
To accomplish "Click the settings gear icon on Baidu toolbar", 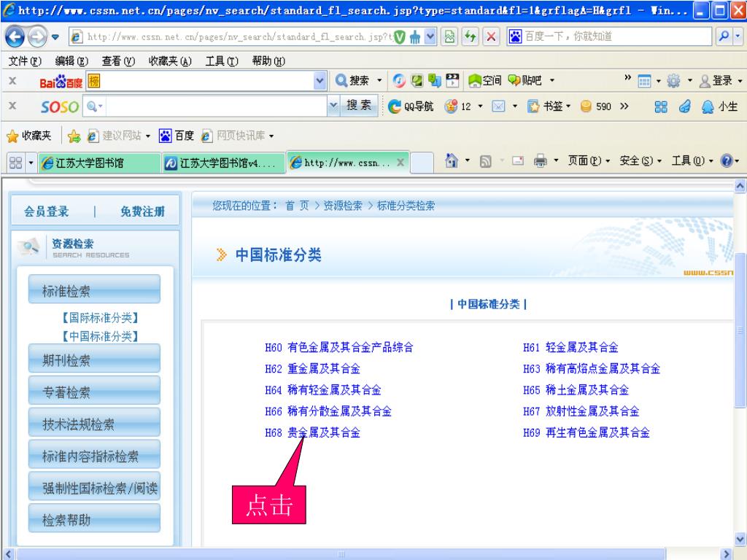I will [673, 81].
